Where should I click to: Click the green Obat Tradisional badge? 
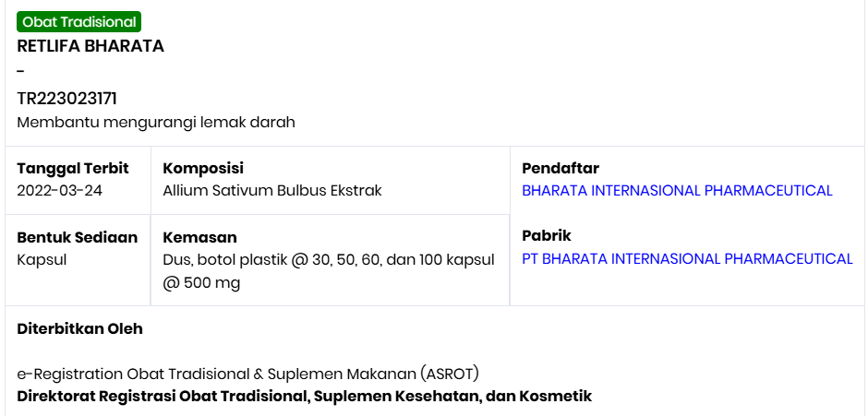[x=78, y=22]
